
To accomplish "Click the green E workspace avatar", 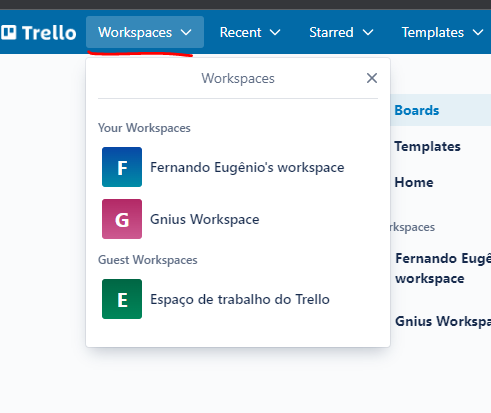I will click(x=122, y=299).
